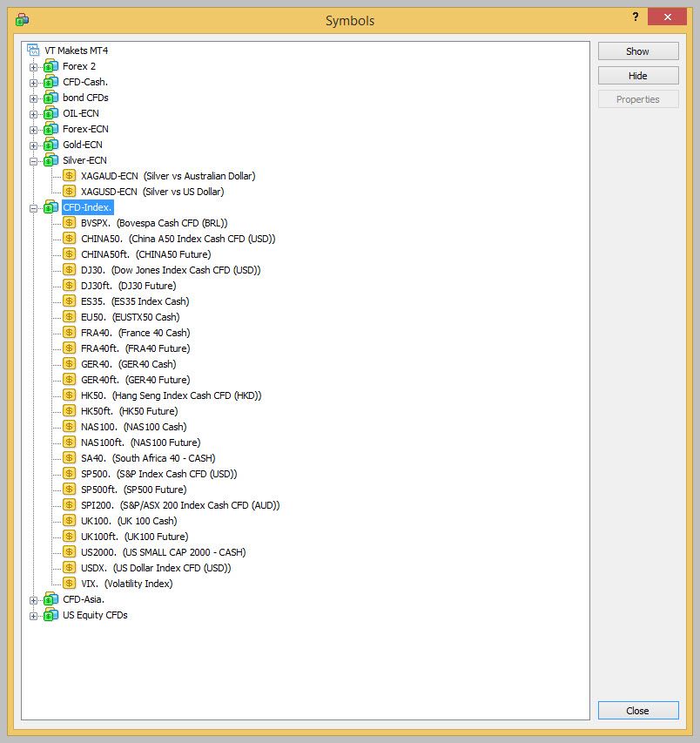Click the XAGUSD-ECN symbol coin icon
Viewport: 700px width, 743px height.
69,192
